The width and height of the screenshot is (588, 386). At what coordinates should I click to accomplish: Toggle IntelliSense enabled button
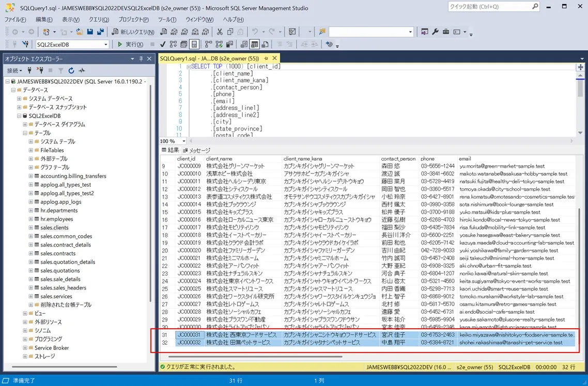194,44
